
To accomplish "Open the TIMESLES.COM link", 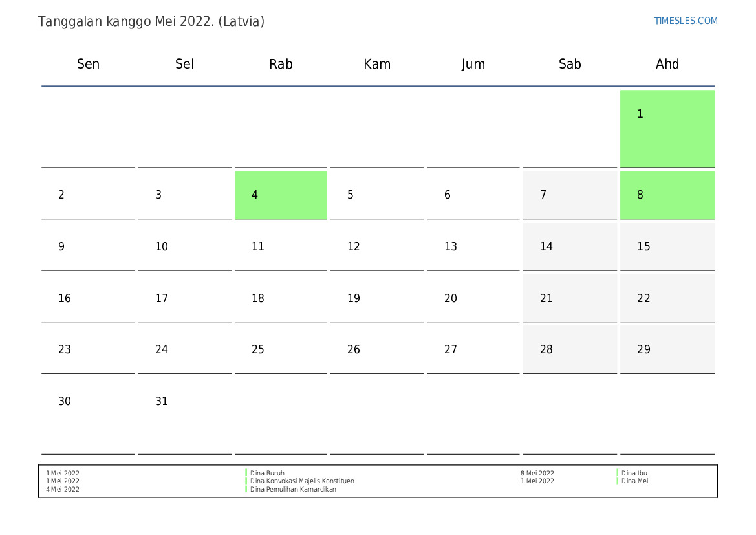I will coord(686,21).
